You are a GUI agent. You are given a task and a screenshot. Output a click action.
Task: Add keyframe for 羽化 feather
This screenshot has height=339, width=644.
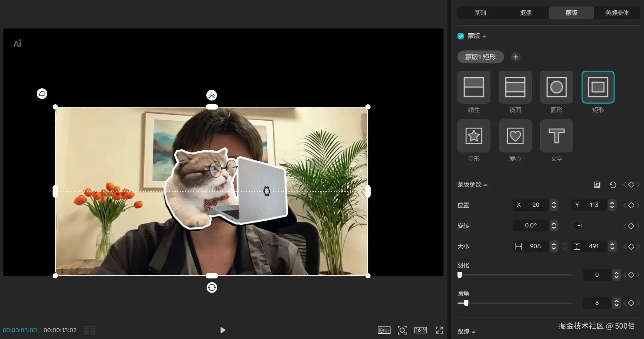coord(631,275)
